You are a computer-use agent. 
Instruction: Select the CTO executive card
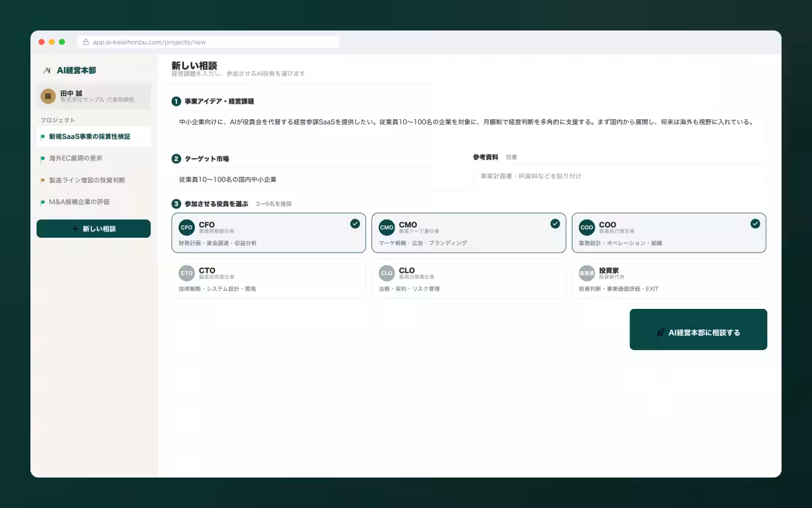269,279
